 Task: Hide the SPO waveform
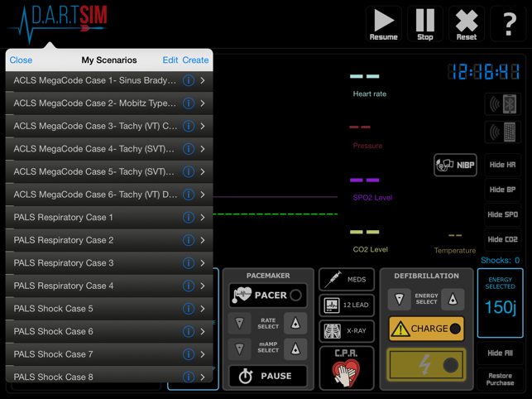point(502,214)
